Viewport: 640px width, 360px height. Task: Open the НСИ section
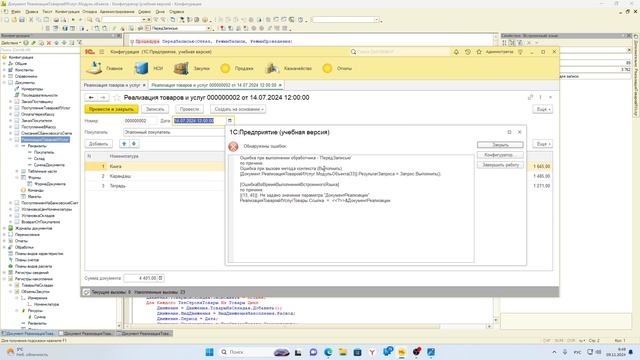[x=149, y=68]
